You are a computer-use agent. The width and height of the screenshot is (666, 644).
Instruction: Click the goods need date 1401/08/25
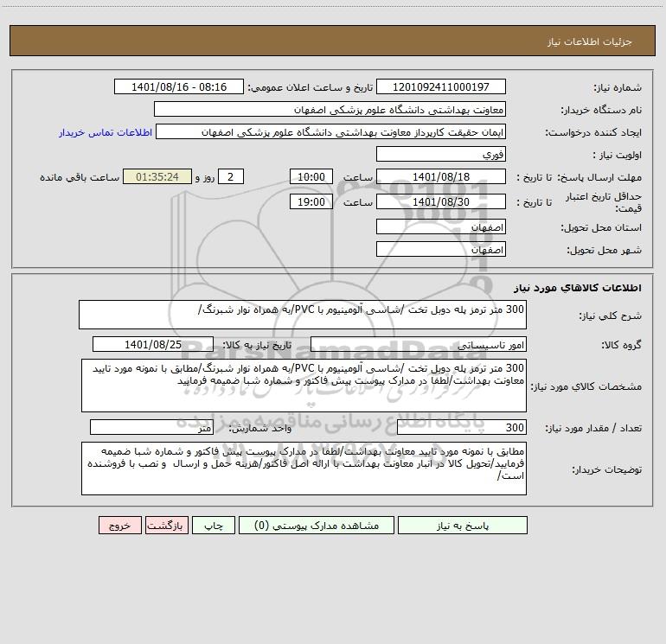(x=153, y=344)
